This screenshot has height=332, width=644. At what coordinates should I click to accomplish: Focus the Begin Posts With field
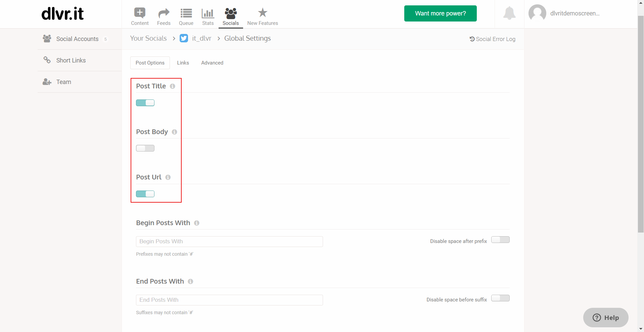point(229,242)
